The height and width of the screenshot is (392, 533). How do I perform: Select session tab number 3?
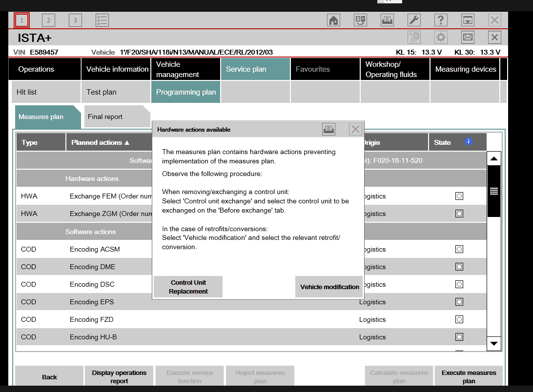coord(75,20)
